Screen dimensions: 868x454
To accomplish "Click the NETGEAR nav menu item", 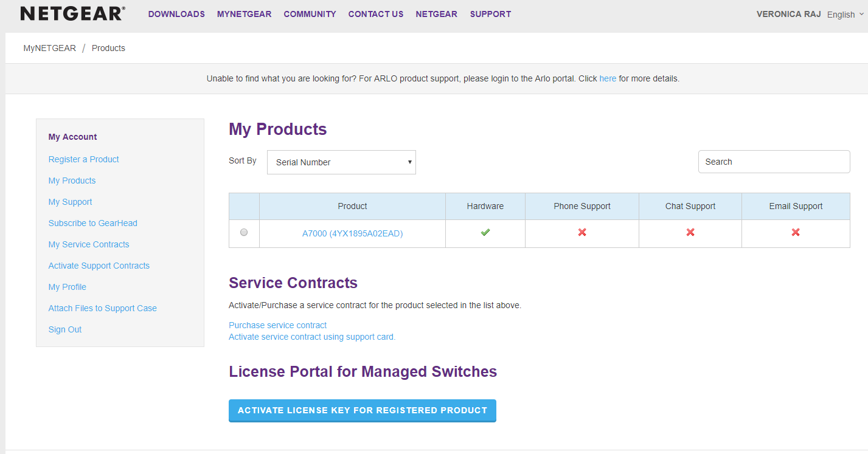I will pos(436,14).
